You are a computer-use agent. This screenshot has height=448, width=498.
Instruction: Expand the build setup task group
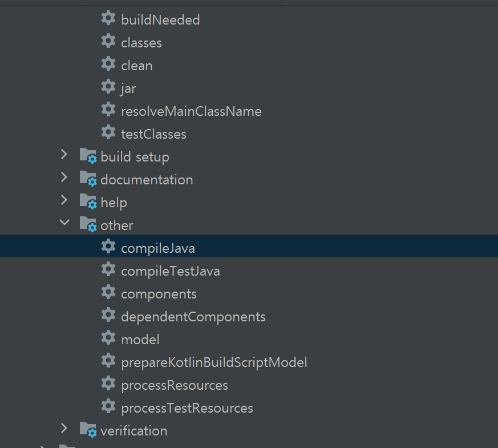pos(64,155)
